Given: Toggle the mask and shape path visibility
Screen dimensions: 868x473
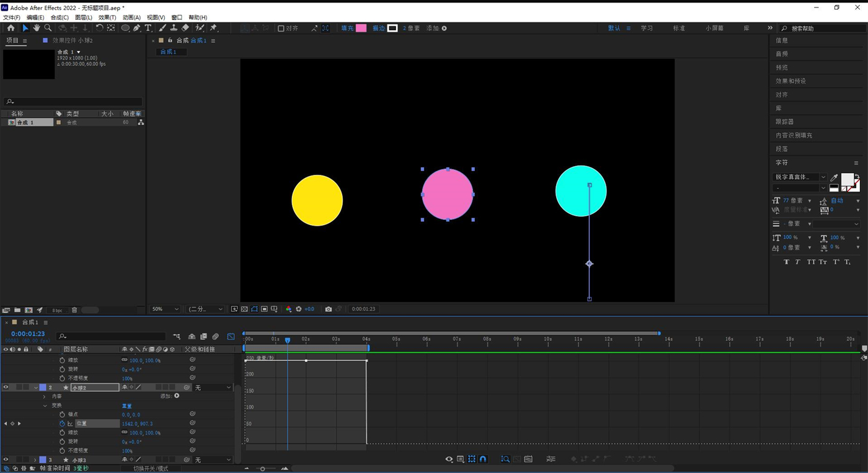Looking at the screenshot, I should coord(254,309).
